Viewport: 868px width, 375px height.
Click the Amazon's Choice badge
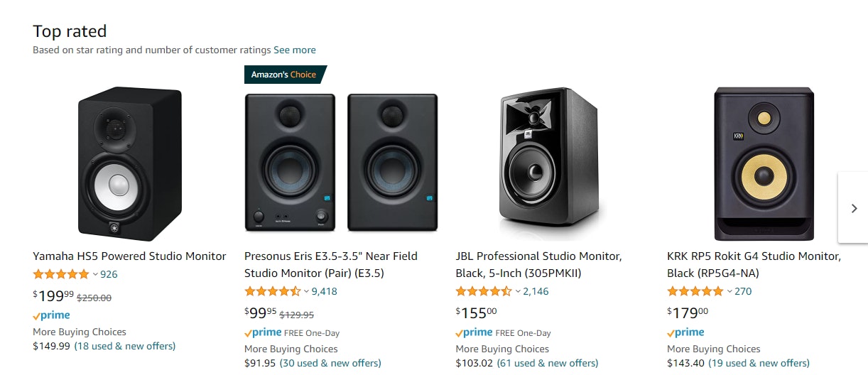[284, 75]
